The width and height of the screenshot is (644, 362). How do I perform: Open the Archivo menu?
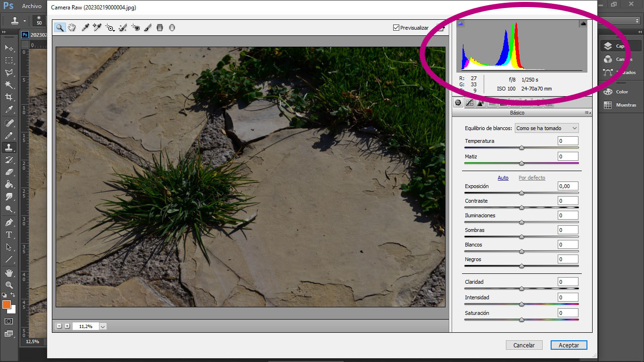tap(32, 6)
